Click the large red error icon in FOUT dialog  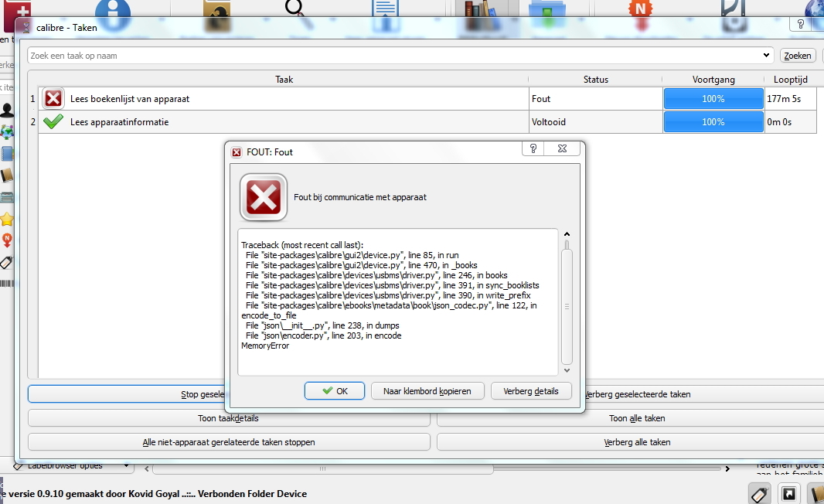click(x=264, y=197)
